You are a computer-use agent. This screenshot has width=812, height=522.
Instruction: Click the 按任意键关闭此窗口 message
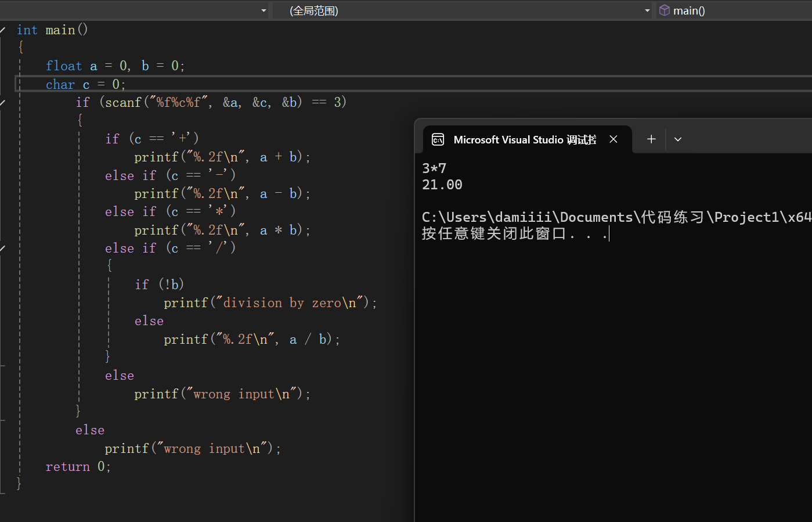pyautogui.click(x=515, y=233)
